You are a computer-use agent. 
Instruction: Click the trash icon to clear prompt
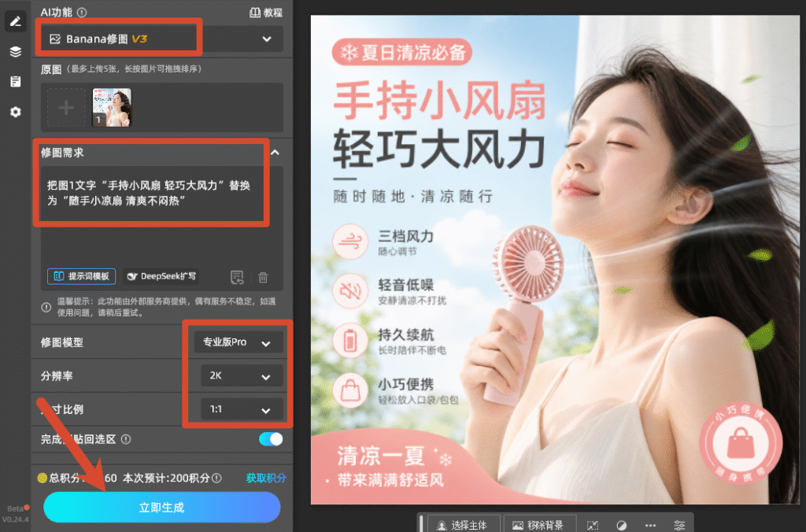click(263, 277)
